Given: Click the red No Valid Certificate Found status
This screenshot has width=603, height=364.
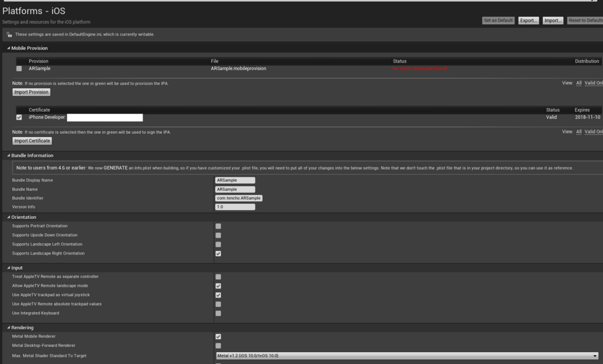Looking at the screenshot, I should coord(419,68).
